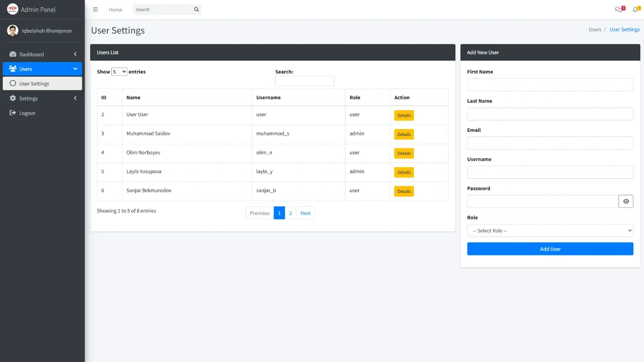Open Iqbolshoh Ilhomjonov profile avatar

(12, 31)
